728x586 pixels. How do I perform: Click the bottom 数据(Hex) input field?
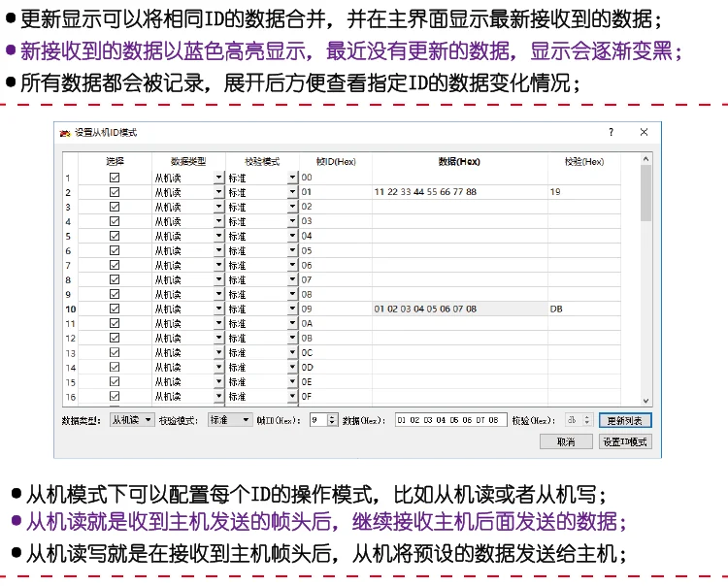[x=450, y=420]
